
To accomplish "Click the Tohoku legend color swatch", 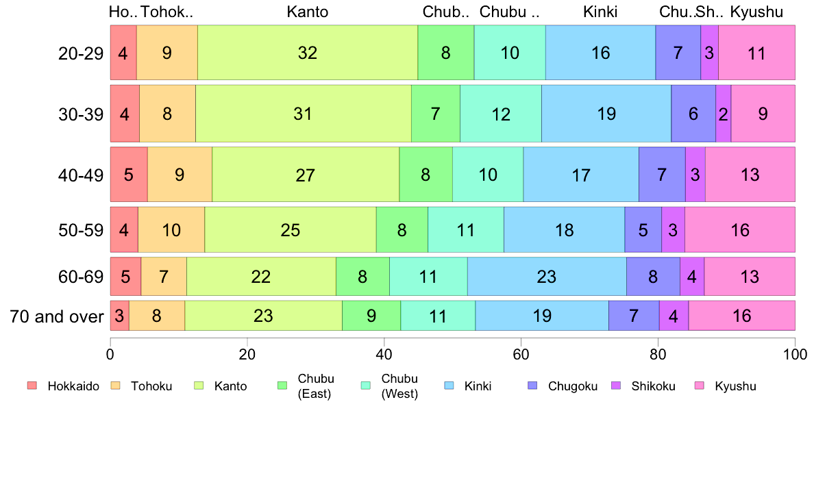I will coord(115,386).
